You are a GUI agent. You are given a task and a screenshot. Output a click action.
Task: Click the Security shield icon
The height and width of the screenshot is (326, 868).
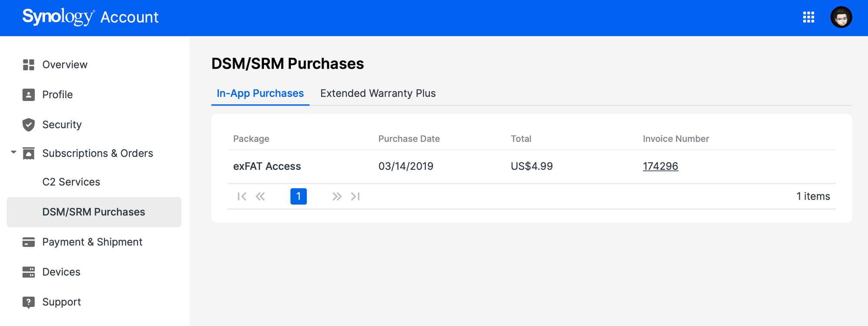tap(29, 125)
